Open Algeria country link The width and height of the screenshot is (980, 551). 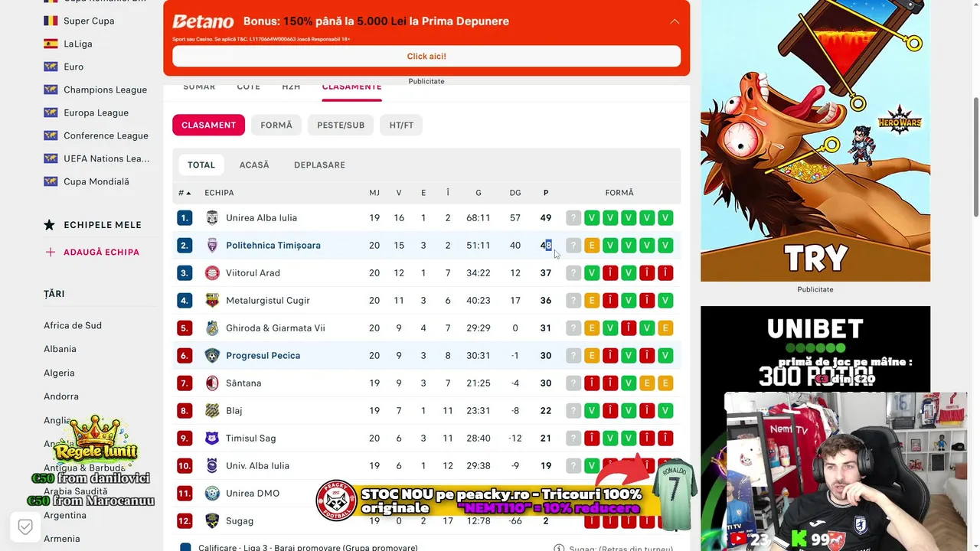[59, 373]
